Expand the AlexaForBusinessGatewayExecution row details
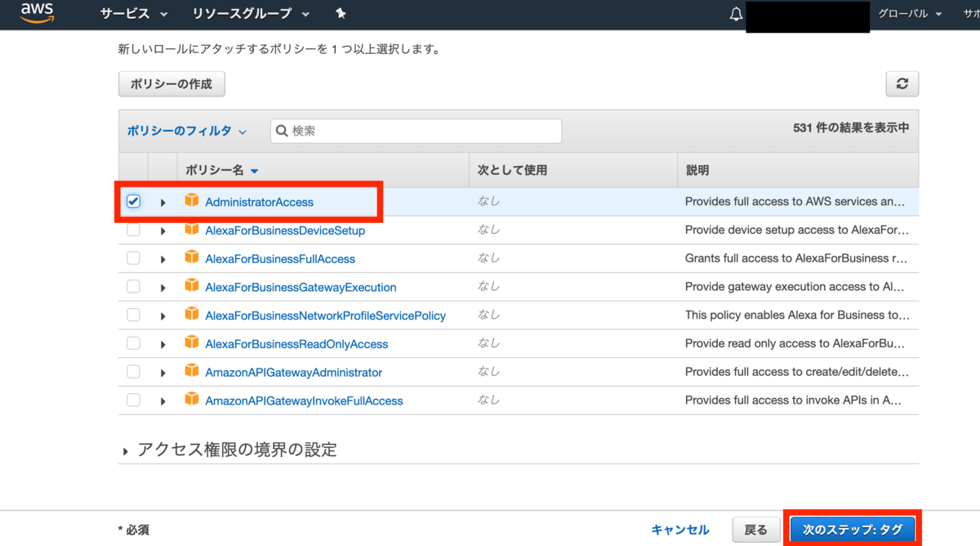Screen dimensions: 980x546 163,288
